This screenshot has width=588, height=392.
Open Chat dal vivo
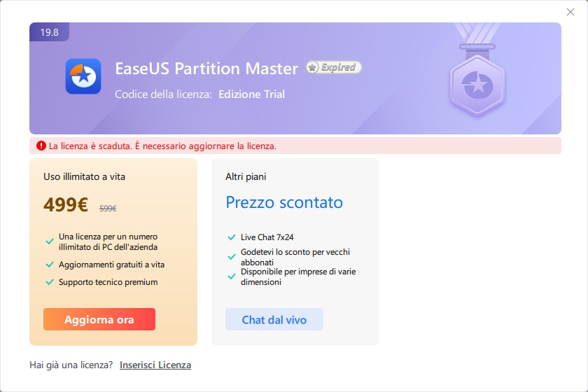[x=274, y=319]
